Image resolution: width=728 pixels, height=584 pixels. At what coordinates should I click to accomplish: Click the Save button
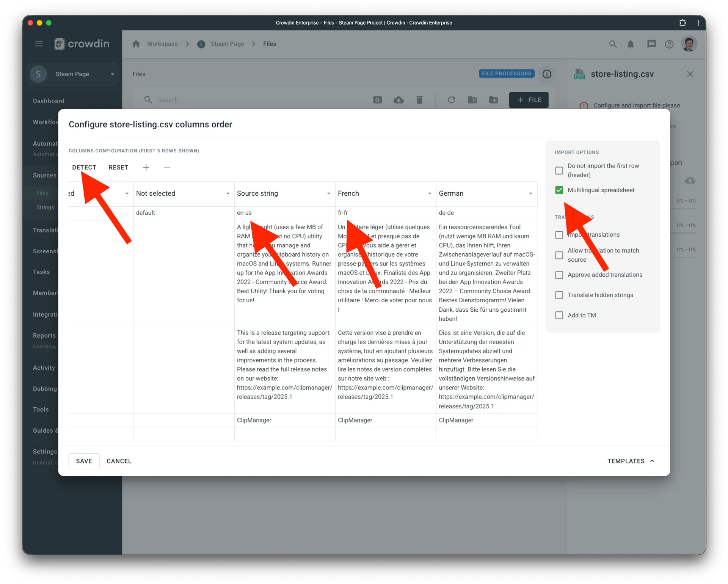point(84,461)
